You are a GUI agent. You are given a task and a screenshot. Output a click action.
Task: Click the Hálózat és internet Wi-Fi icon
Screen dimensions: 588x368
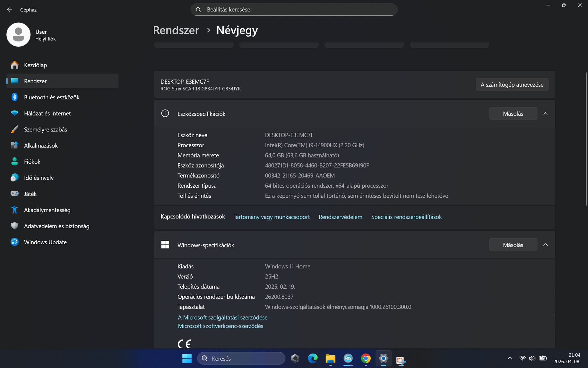pyautogui.click(x=14, y=113)
